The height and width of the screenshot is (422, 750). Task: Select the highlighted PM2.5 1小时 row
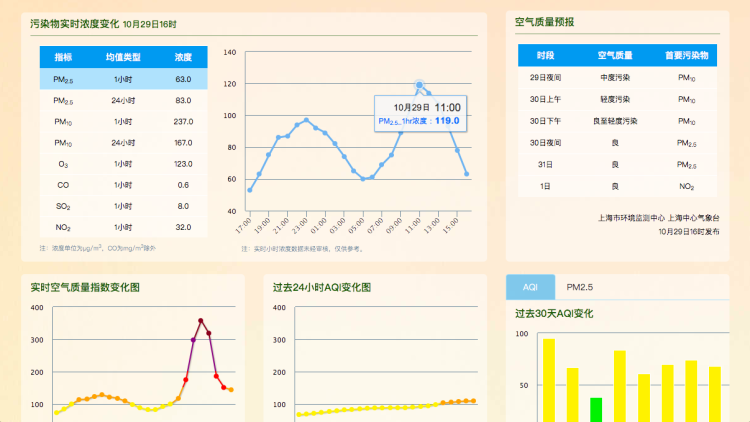click(x=123, y=79)
